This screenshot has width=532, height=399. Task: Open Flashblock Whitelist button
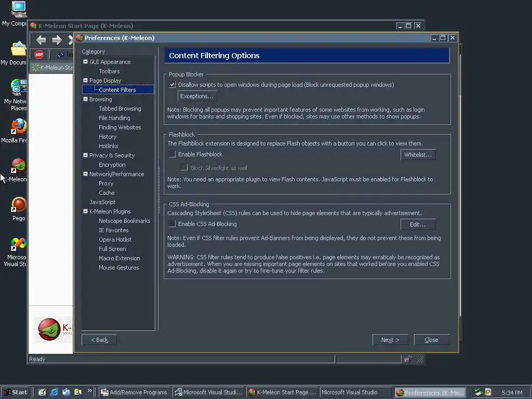click(x=418, y=155)
